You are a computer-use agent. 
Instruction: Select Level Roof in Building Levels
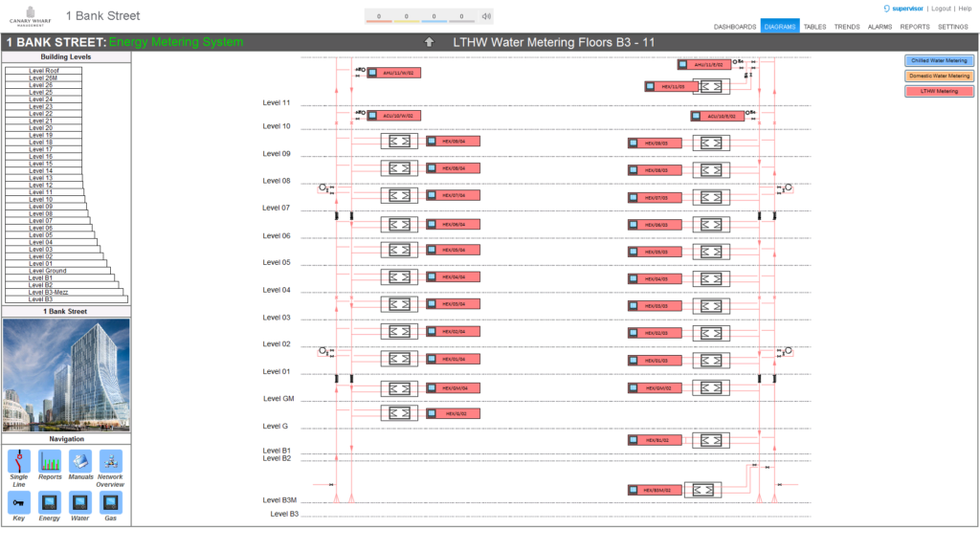pyautogui.click(x=43, y=71)
